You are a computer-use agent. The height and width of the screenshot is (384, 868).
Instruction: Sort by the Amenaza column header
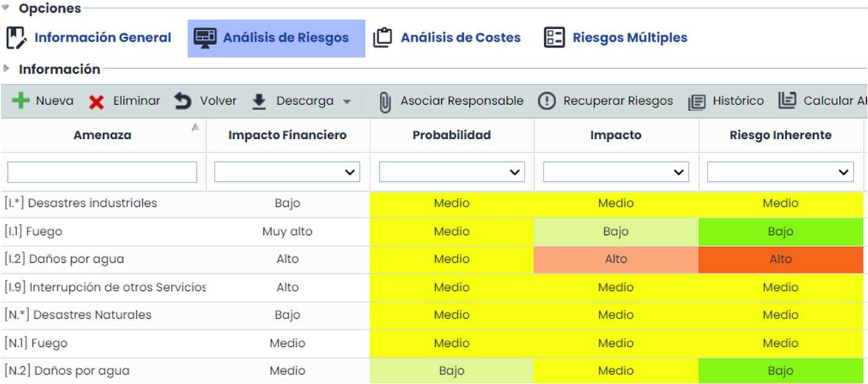click(102, 135)
